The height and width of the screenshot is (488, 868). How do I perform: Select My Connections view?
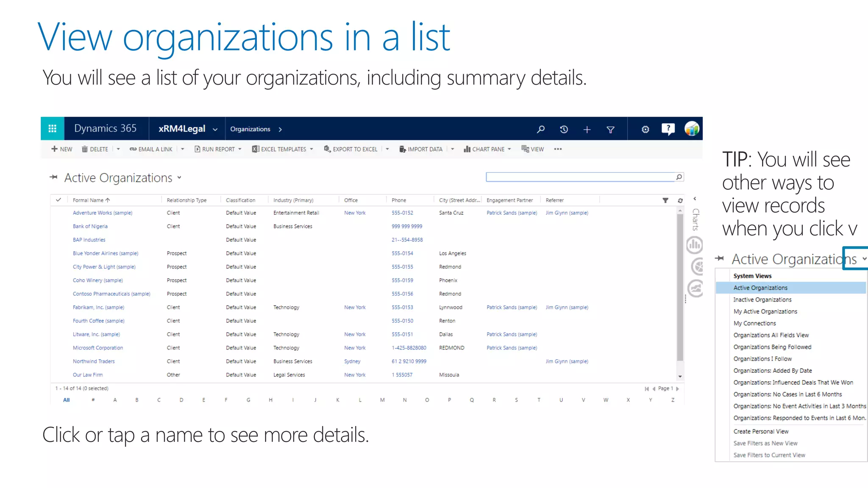tap(755, 323)
